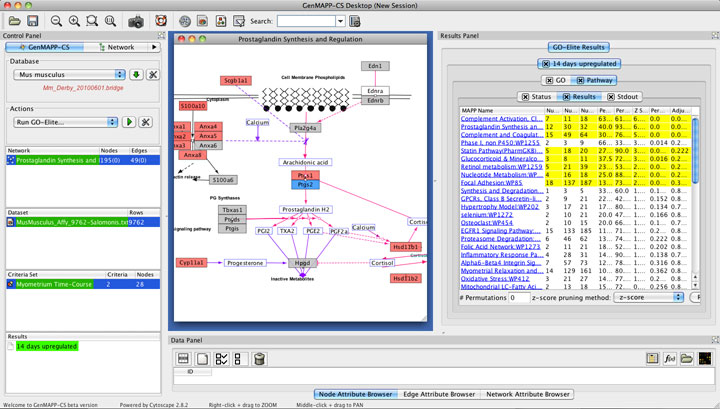
Task: Select all attributes checklist icon
Action: click(221, 359)
